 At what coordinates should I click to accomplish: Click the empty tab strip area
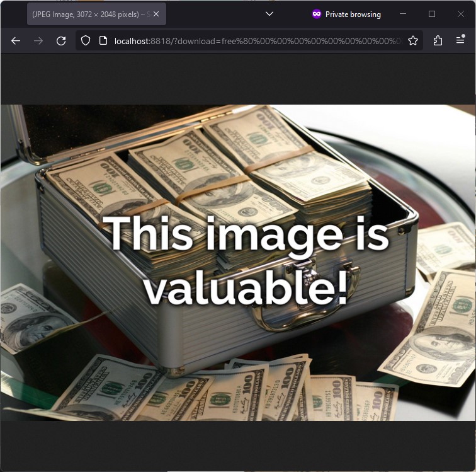click(x=214, y=14)
